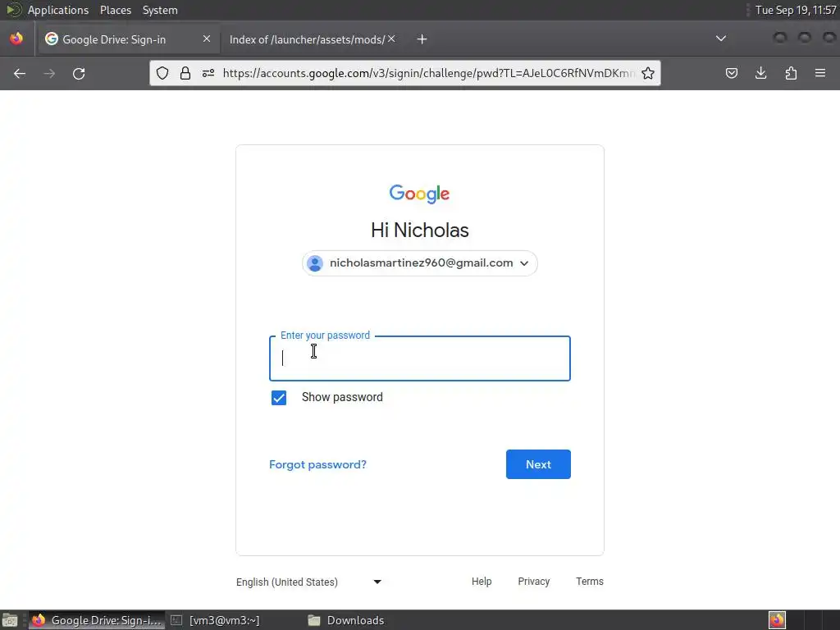Open the Firefox hamburger menu
840x630 pixels.
820,73
